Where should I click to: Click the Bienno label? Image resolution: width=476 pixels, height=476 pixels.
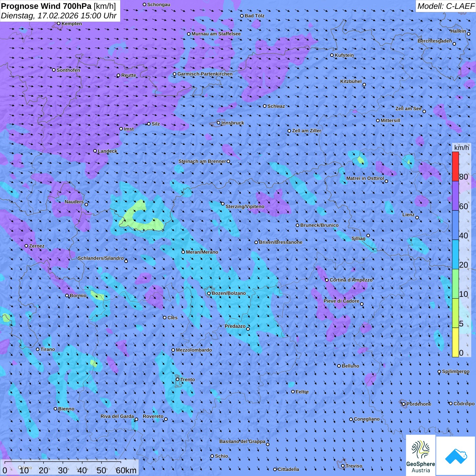66,409
